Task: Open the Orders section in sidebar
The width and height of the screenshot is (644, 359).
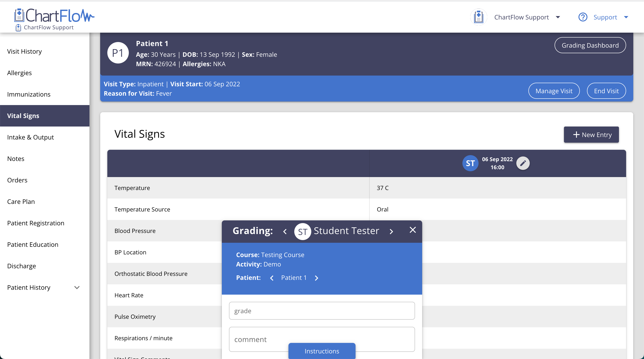Action: pyautogui.click(x=17, y=180)
